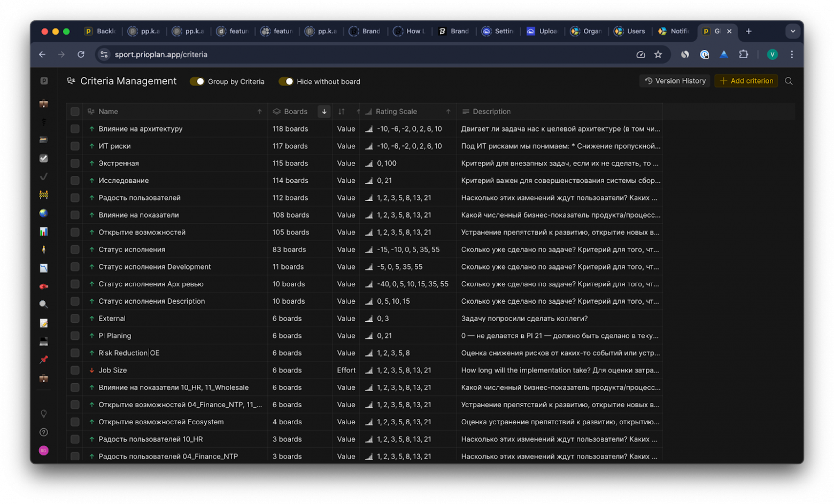Open the help question mark icon

44,432
